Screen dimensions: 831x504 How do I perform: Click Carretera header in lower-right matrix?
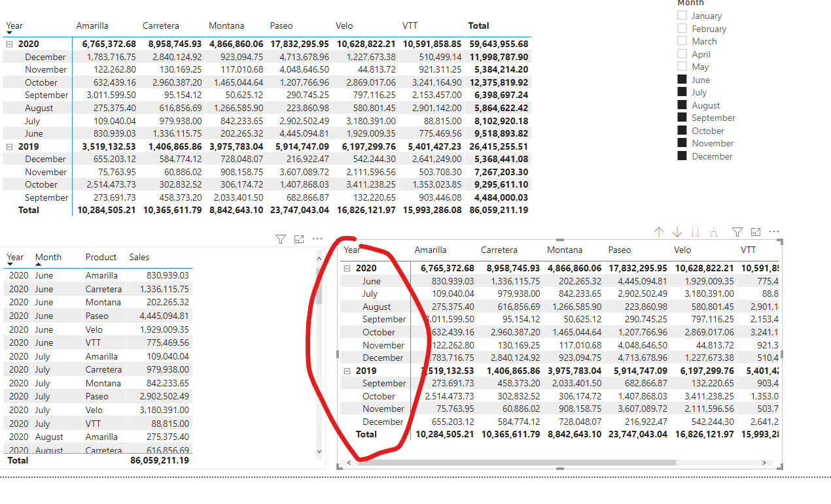499,250
